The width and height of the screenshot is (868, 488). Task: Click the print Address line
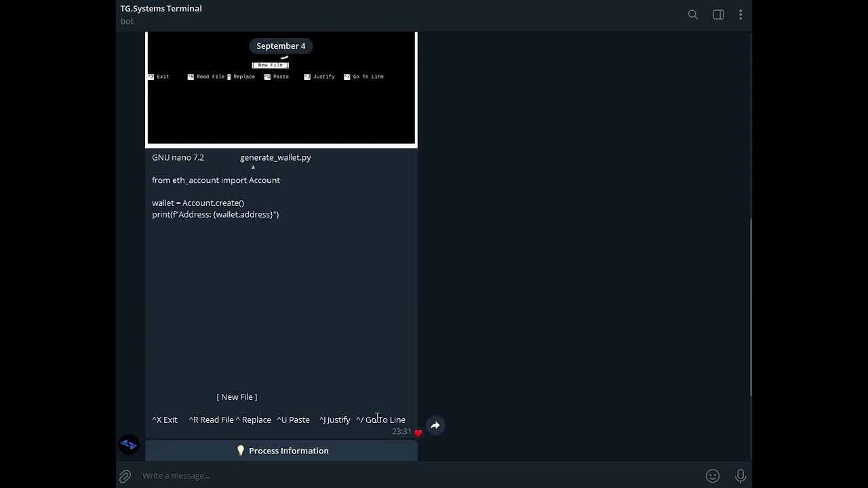[x=216, y=214]
